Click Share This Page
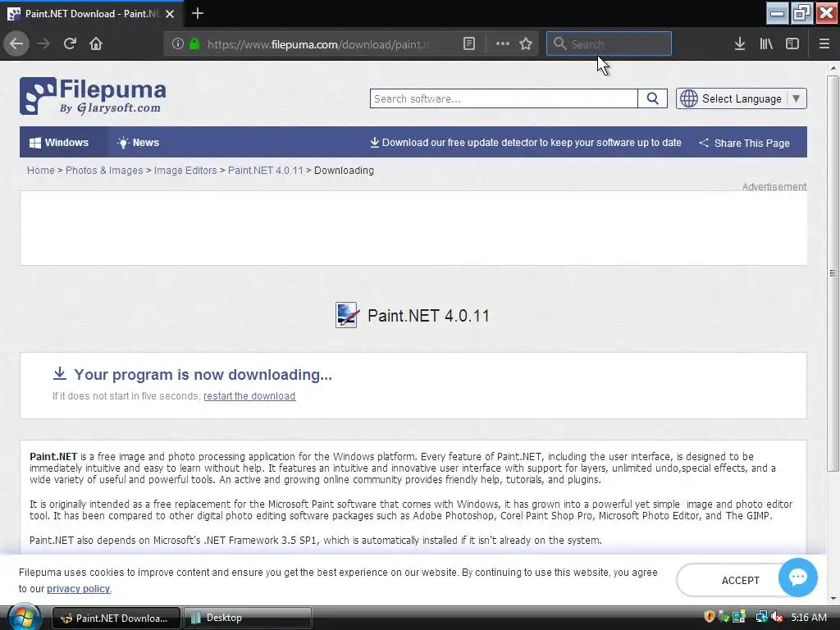 pos(744,143)
